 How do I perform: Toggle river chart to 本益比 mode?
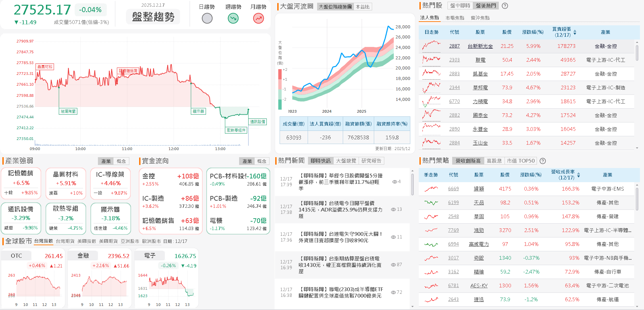click(x=362, y=7)
